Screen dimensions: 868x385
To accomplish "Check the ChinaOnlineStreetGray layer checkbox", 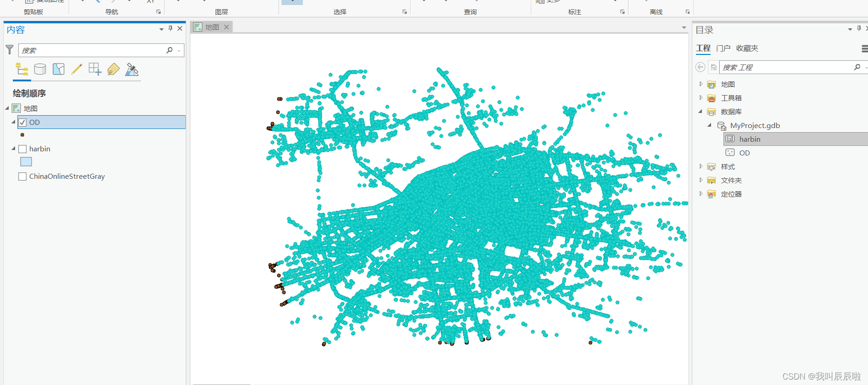I will coord(22,176).
